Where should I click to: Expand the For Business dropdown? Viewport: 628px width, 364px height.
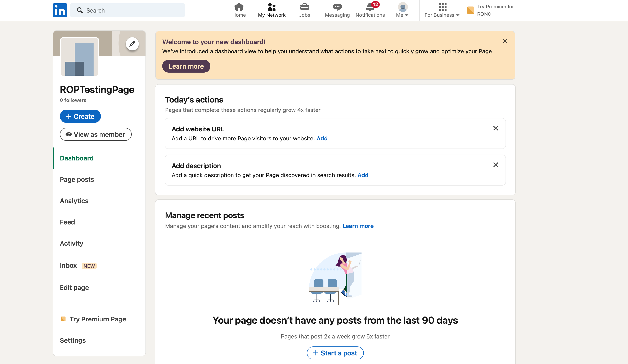(442, 10)
